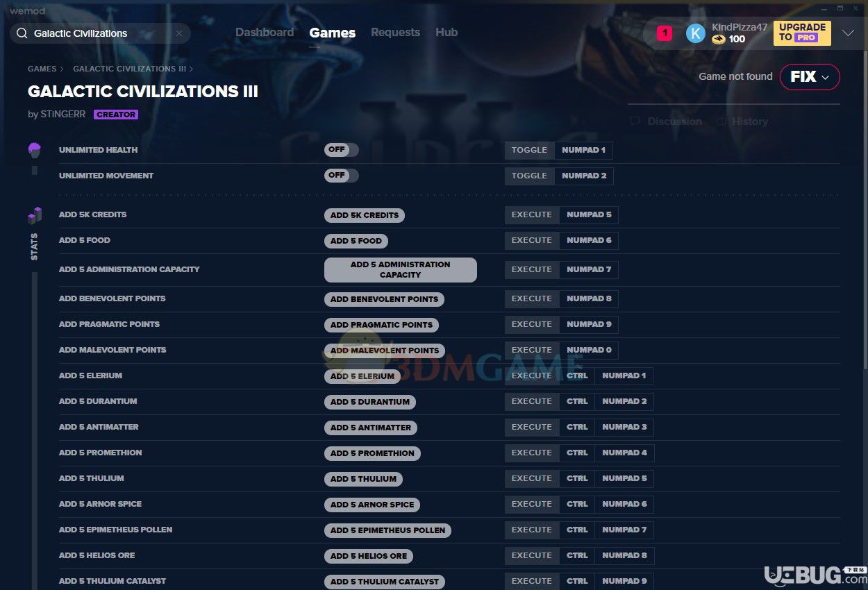Click NUMPAD 2 key for Unlimited Movement

coord(584,176)
